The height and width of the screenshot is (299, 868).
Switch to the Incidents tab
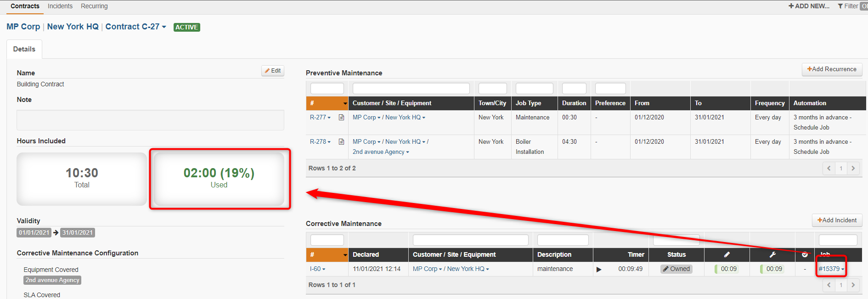pos(60,6)
